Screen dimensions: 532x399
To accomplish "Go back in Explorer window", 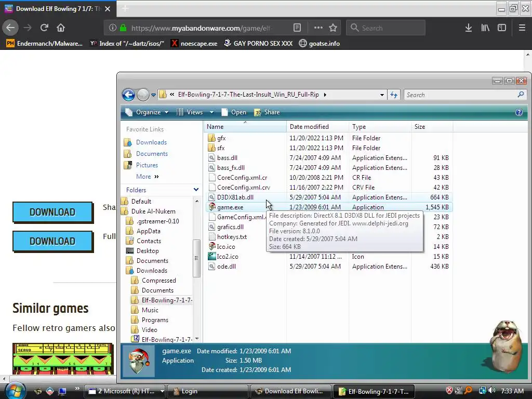I will point(129,95).
